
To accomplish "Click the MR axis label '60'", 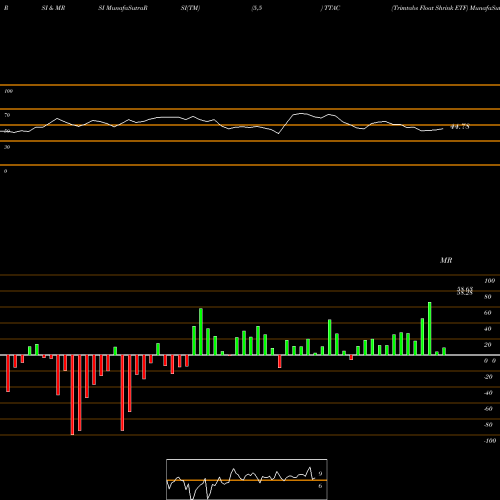I will [488, 313].
